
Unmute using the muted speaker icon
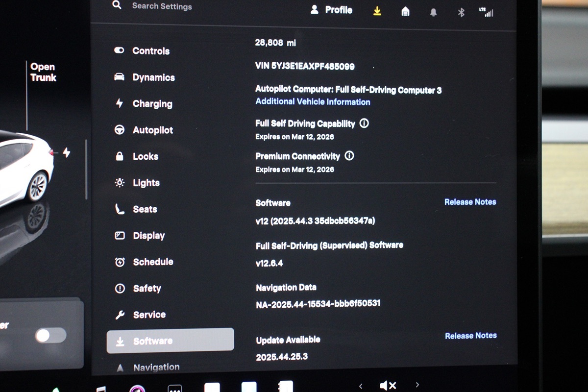[388, 386]
